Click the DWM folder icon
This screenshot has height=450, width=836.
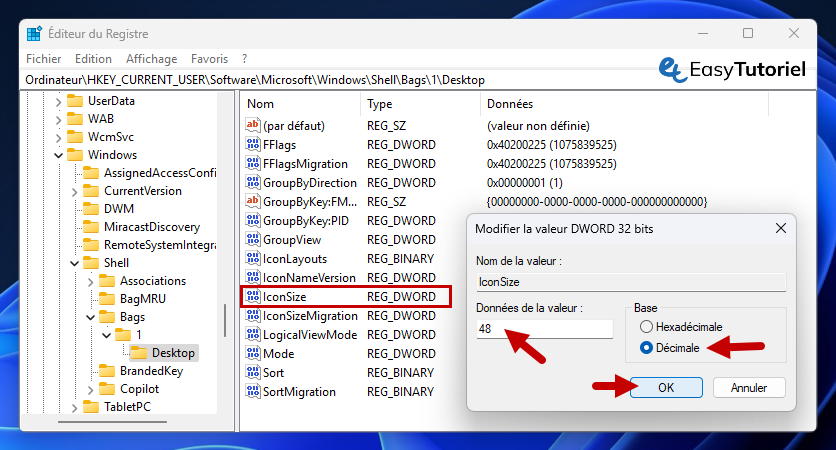click(x=91, y=208)
